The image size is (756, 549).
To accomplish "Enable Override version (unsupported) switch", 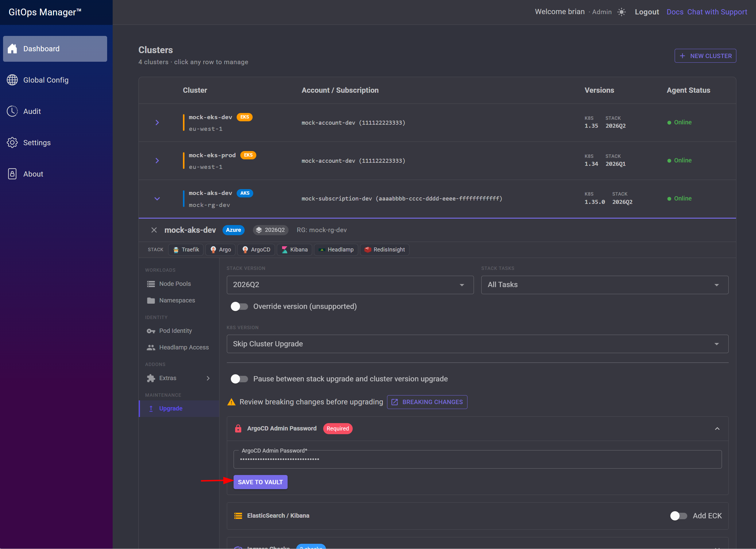I will [x=239, y=306].
